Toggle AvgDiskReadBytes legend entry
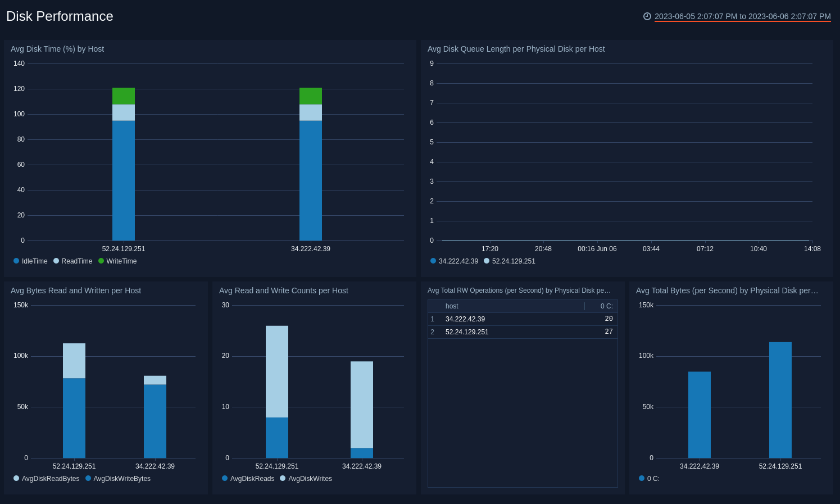 click(x=47, y=479)
